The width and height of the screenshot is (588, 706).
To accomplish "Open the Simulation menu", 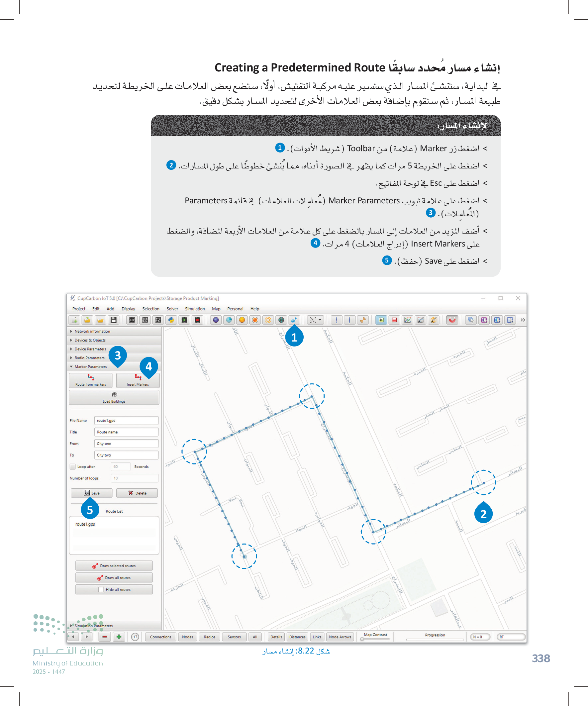I will (195, 309).
